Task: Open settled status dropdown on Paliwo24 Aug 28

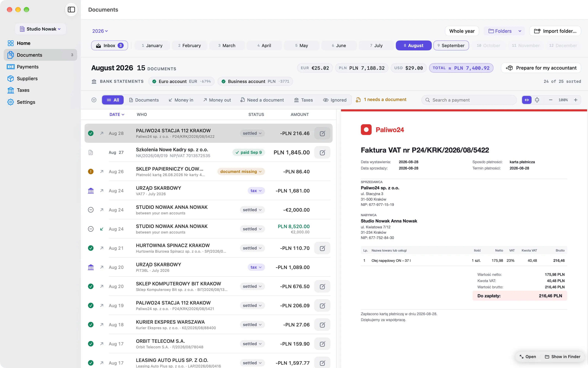Action: tap(252, 133)
